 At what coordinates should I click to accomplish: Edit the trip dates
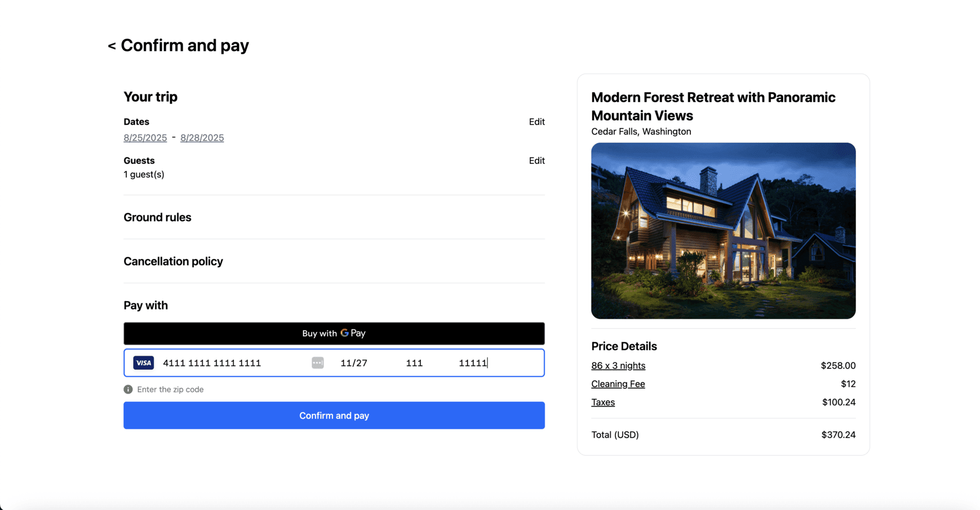click(536, 122)
